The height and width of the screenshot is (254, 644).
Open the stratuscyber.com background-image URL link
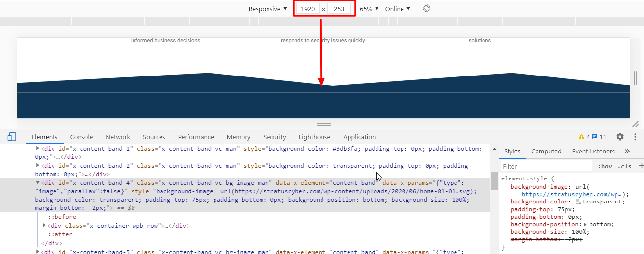tap(572, 194)
